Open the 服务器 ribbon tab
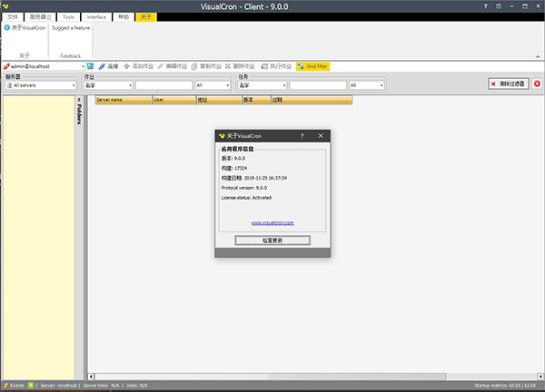 tap(40, 17)
